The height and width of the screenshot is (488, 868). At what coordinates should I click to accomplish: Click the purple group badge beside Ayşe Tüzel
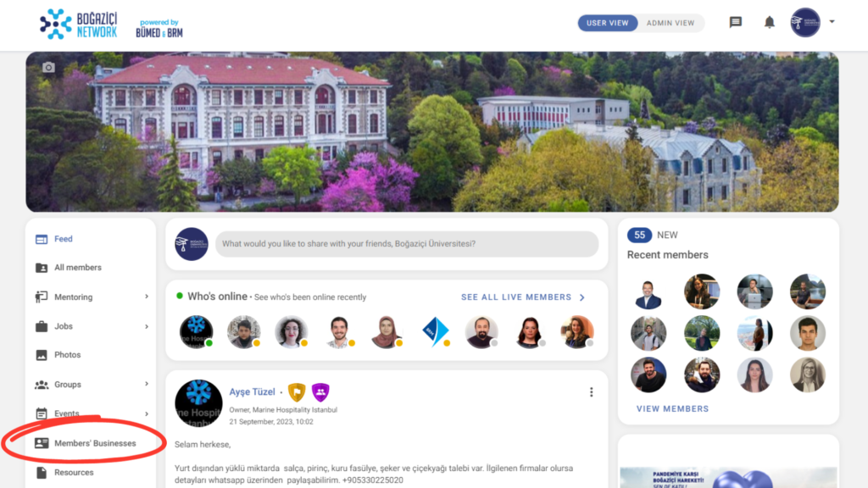click(x=320, y=391)
